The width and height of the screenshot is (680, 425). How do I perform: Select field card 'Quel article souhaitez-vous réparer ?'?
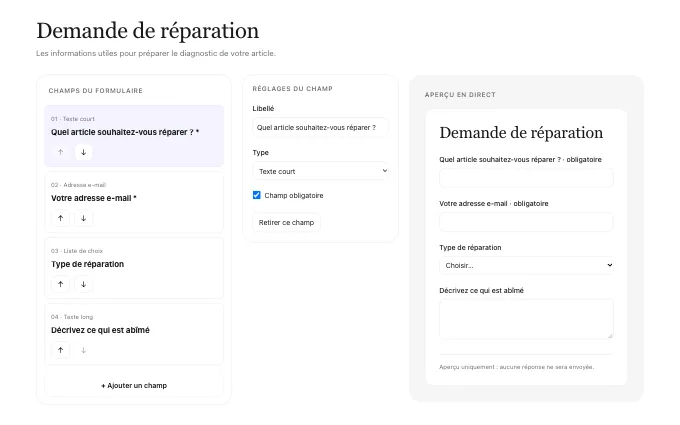(x=134, y=136)
